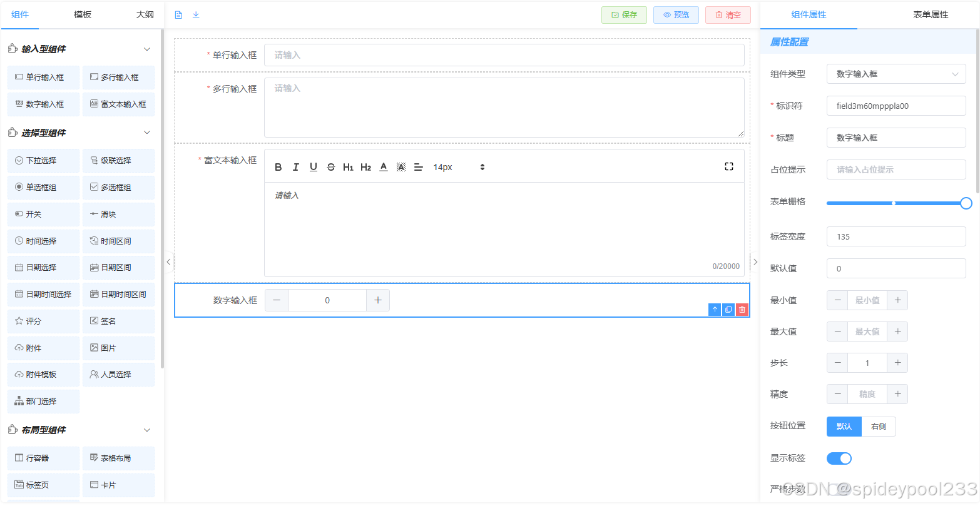Viewport: 980px width, 506px height.
Task: Add 富文本输入框 component from palette
Action: tap(119, 104)
